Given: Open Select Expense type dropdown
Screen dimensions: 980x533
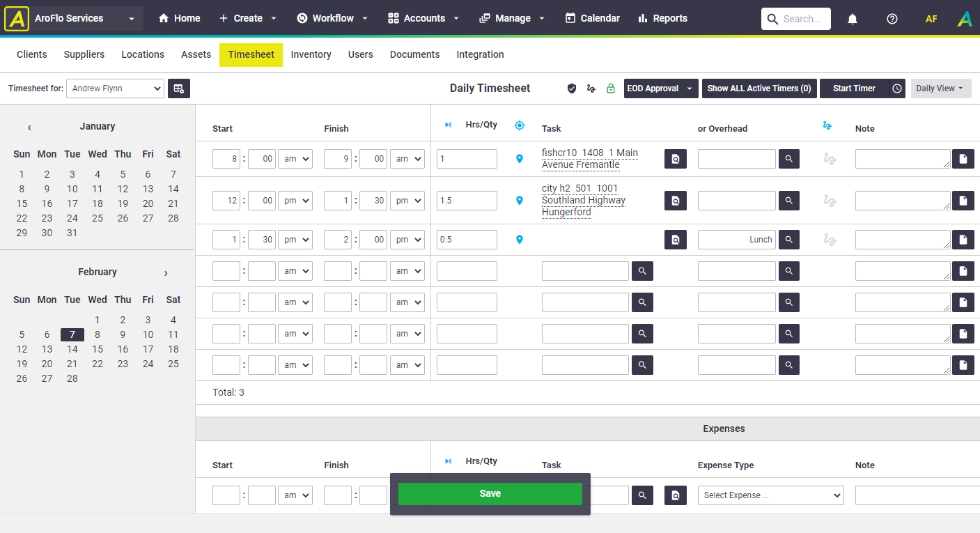Looking at the screenshot, I should 771,495.
